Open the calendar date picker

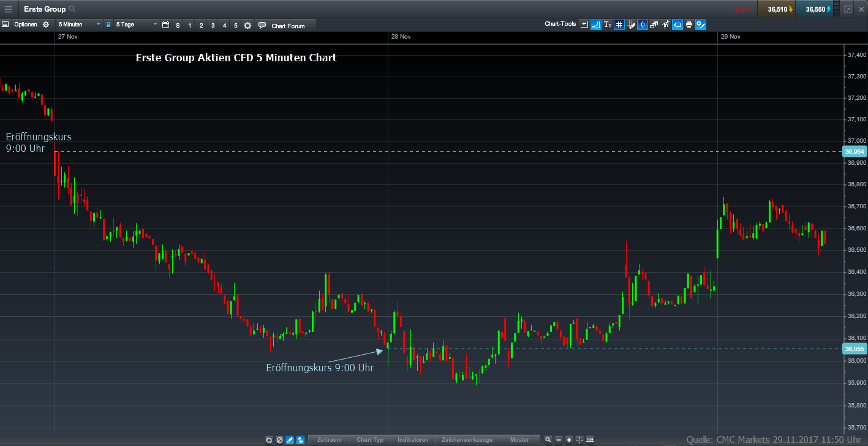tap(165, 25)
